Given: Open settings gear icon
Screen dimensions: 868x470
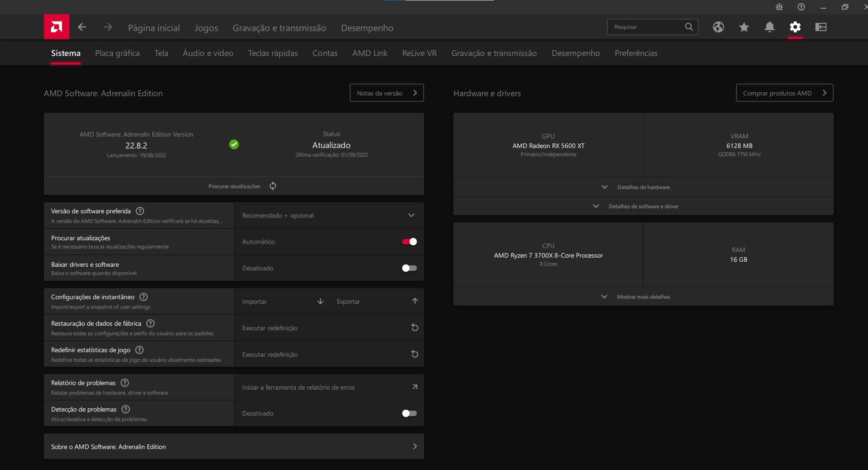Looking at the screenshot, I should click(795, 27).
